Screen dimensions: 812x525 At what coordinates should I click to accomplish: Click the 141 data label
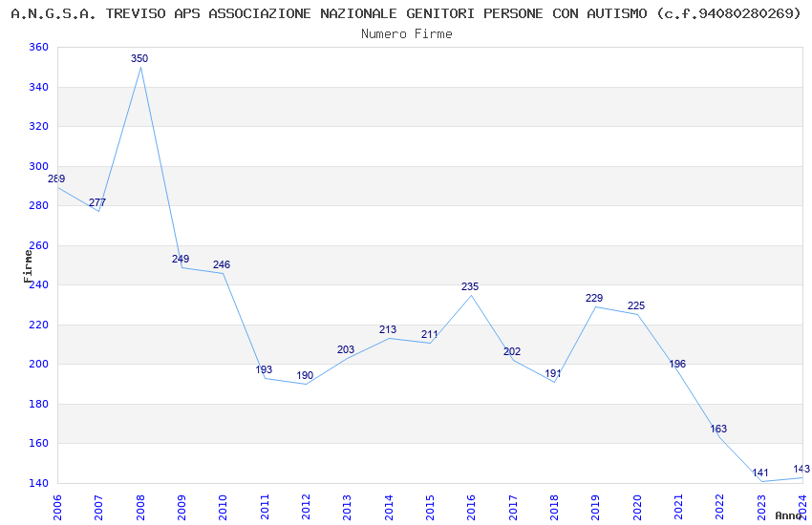click(x=760, y=472)
